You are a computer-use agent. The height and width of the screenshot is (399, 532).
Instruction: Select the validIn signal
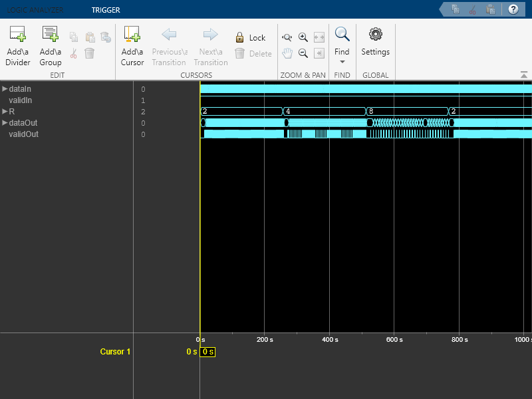coord(20,100)
